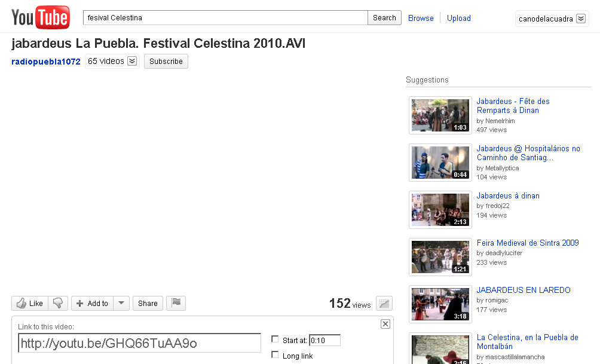Open Jabardeus @ Hospitalários no Caminho link

[x=528, y=153]
